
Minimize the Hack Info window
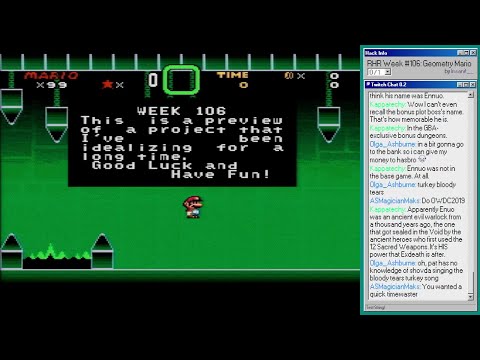(461, 53)
